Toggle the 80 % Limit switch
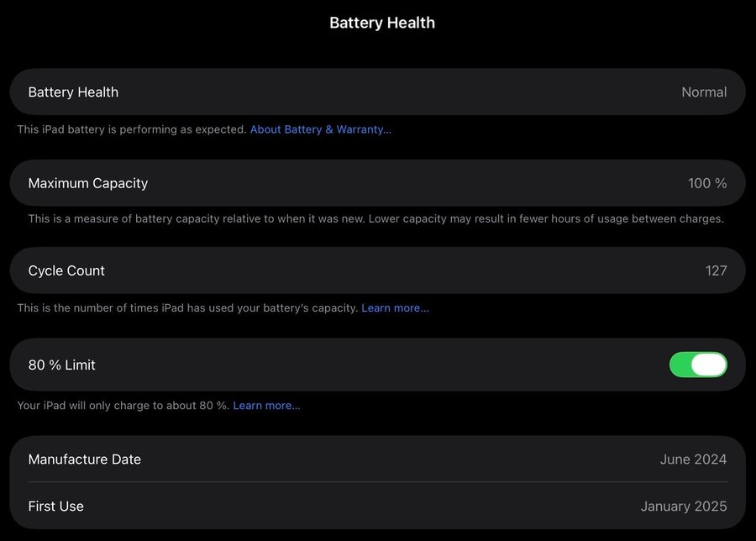 point(698,365)
